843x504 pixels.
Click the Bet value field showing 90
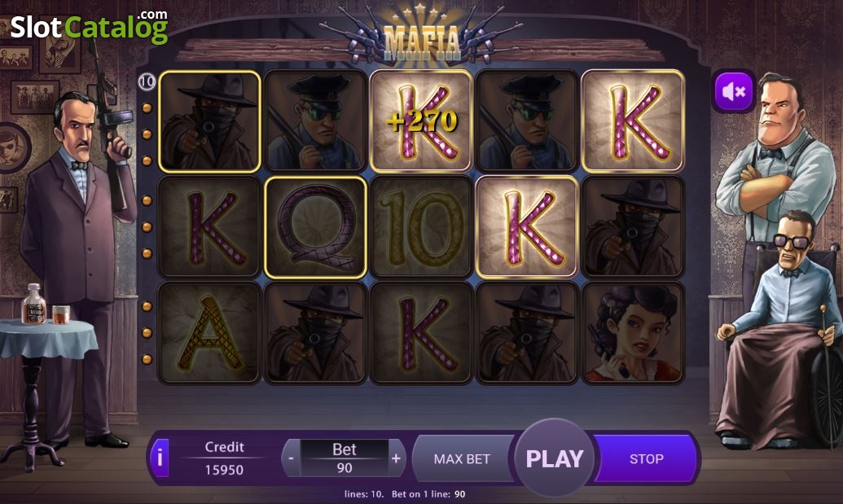click(344, 458)
